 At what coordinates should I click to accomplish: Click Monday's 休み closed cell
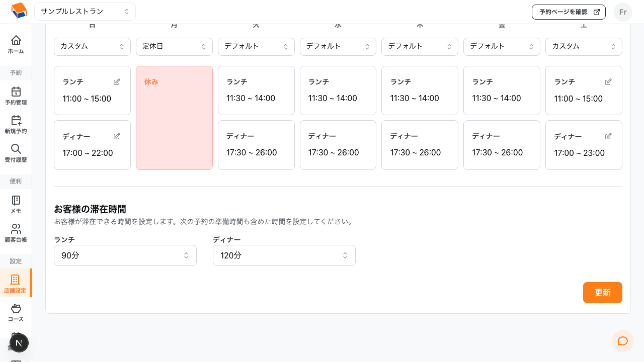click(x=174, y=117)
